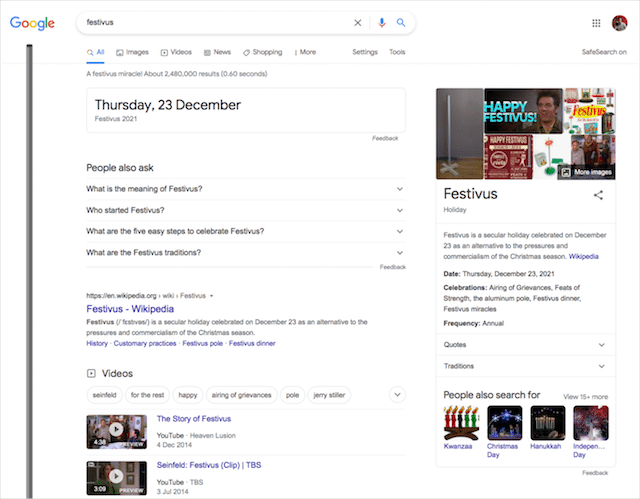Play The Story of Festivus video thumbnail

pos(117,432)
